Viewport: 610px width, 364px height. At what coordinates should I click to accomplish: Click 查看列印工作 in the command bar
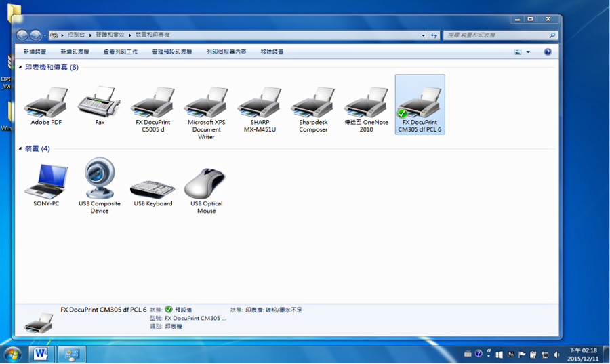pos(120,52)
